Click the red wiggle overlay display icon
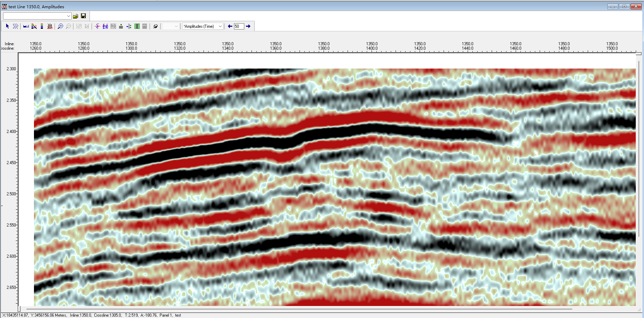The height and width of the screenshot is (318, 644). point(50,26)
